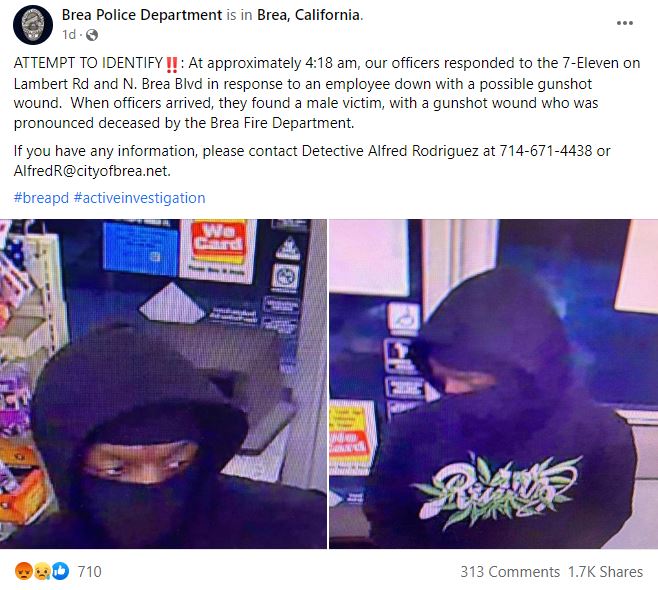
Task: Click the public globe audience icon
Action: (91, 35)
